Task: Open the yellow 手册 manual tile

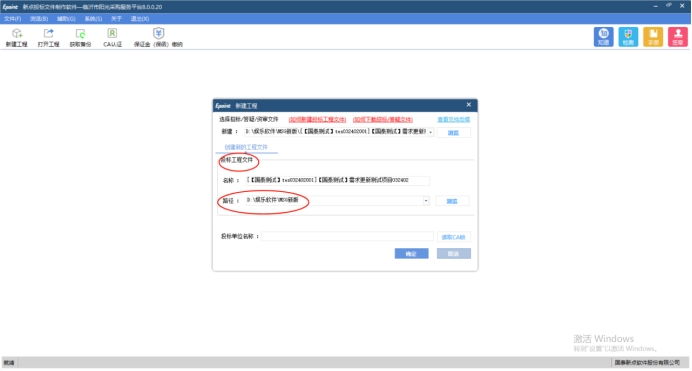Action: [653, 37]
